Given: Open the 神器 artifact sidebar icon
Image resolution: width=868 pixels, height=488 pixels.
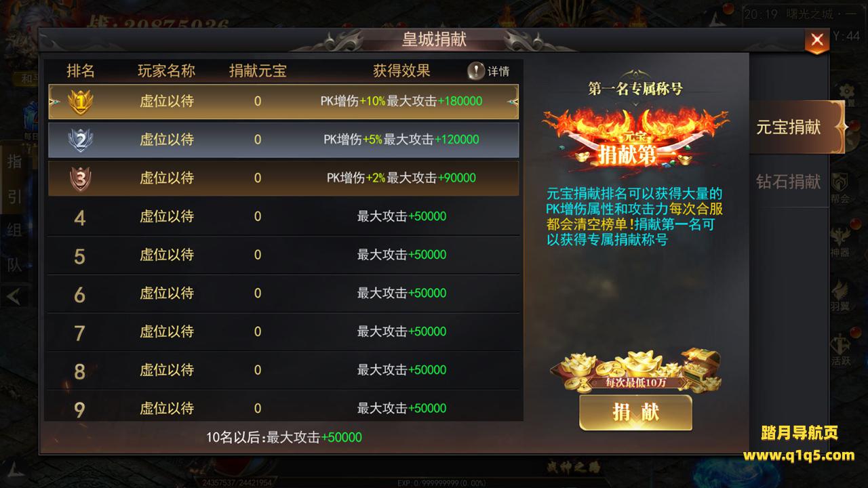Looking at the screenshot, I should (x=841, y=241).
